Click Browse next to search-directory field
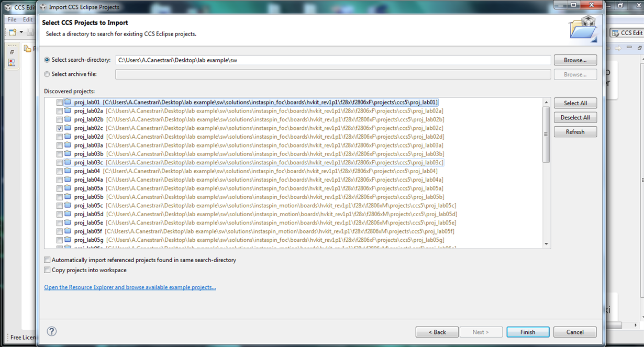The width and height of the screenshot is (644, 347). [x=575, y=60]
